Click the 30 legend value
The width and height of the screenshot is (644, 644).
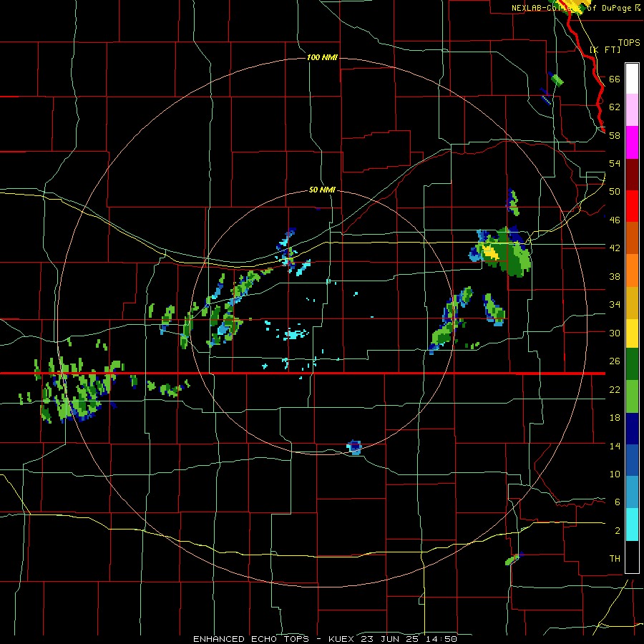coord(615,333)
